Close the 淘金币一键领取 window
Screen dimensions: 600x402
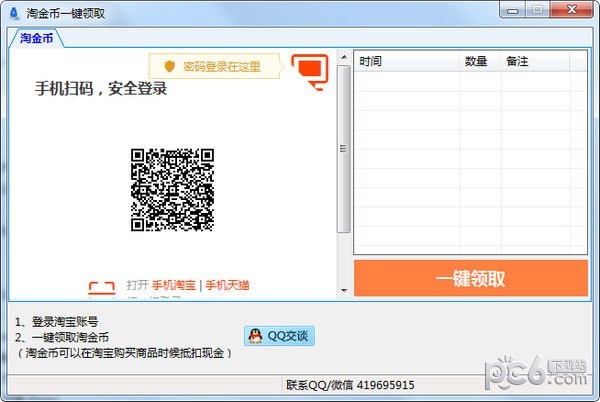[572, 10]
